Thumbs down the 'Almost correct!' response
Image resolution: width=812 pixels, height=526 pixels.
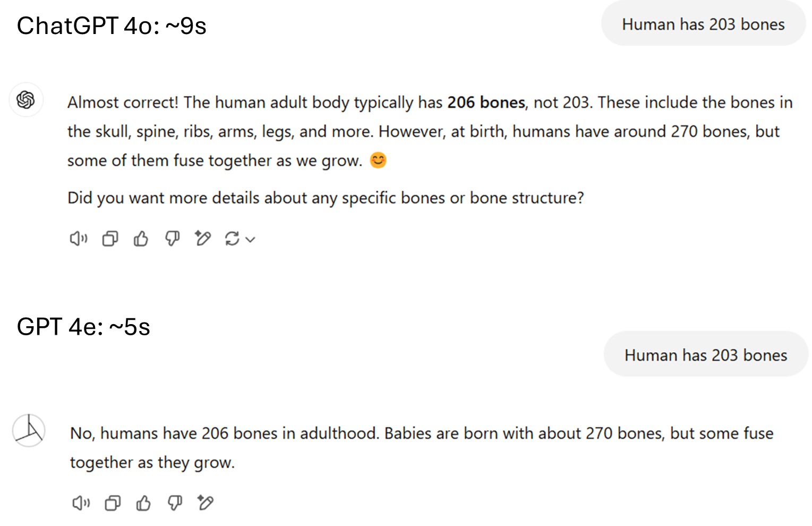coord(172,239)
